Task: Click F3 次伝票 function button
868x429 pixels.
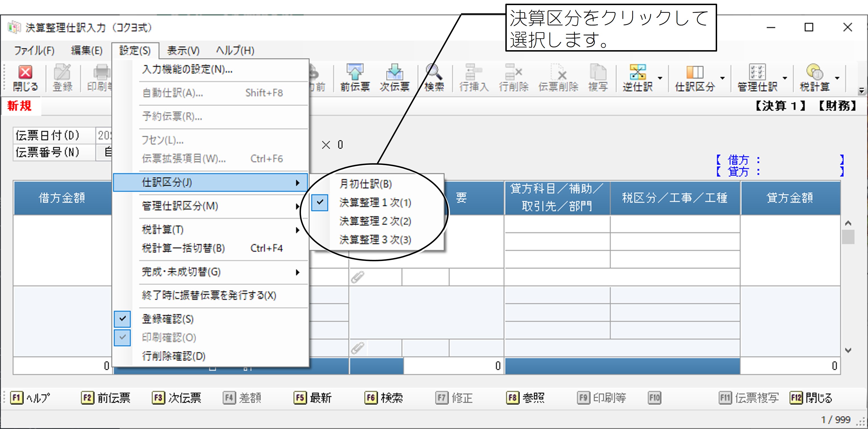Action: tap(177, 398)
